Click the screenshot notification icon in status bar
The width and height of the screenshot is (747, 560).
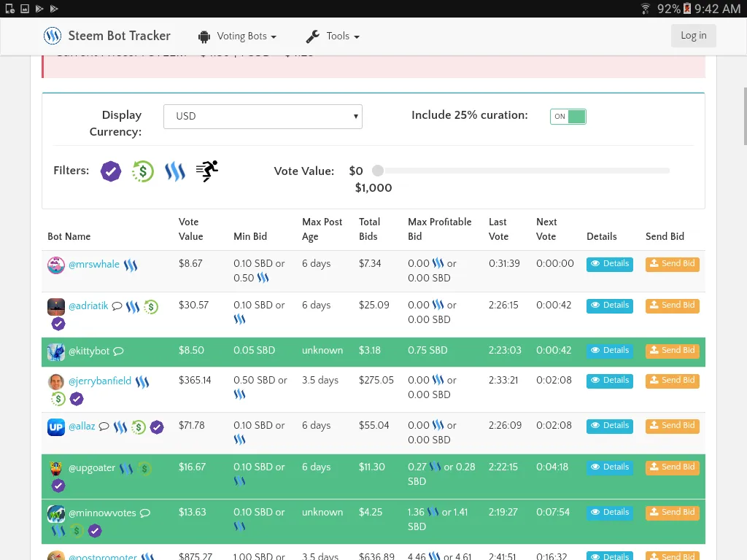click(x=25, y=9)
